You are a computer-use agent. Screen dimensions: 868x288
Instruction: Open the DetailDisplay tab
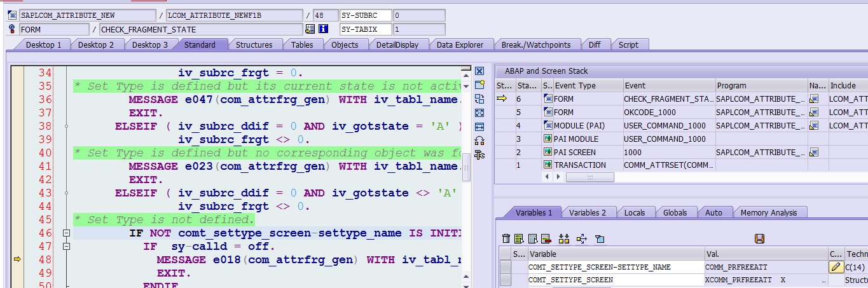coord(397,45)
